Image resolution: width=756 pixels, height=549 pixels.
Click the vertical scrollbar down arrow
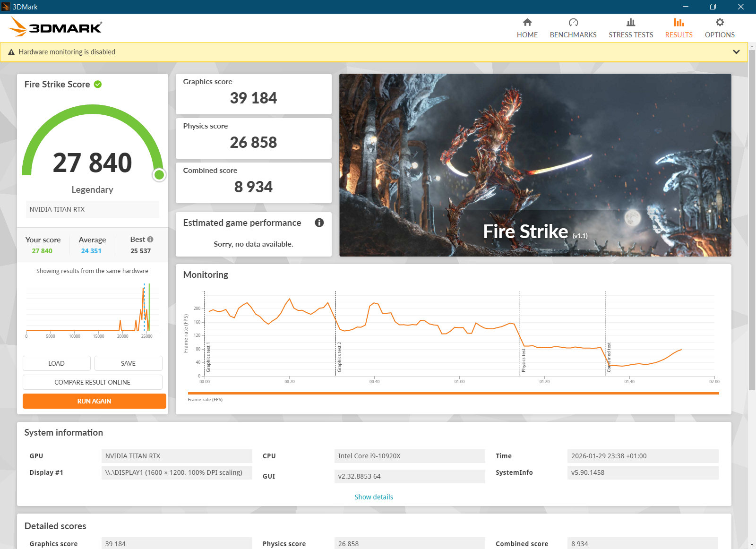[752, 545]
